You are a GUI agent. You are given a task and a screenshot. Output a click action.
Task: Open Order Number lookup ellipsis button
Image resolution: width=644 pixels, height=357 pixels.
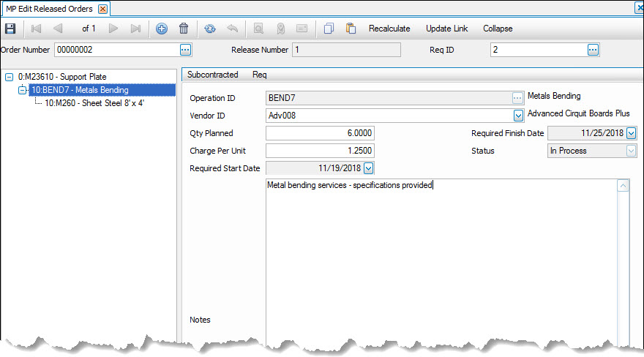coord(185,50)
